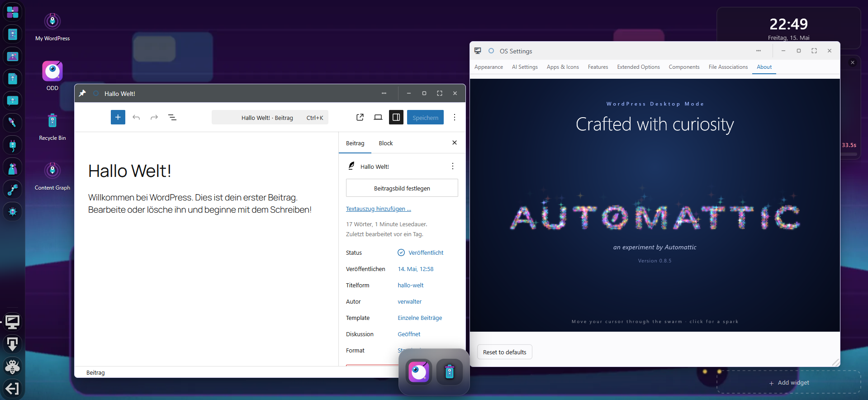Image resolution: width=868 pixels, height=400 pixels.
Task: Click the Beitrag breadcrumb in the editor footer
Action: click(x=95, y=372)
